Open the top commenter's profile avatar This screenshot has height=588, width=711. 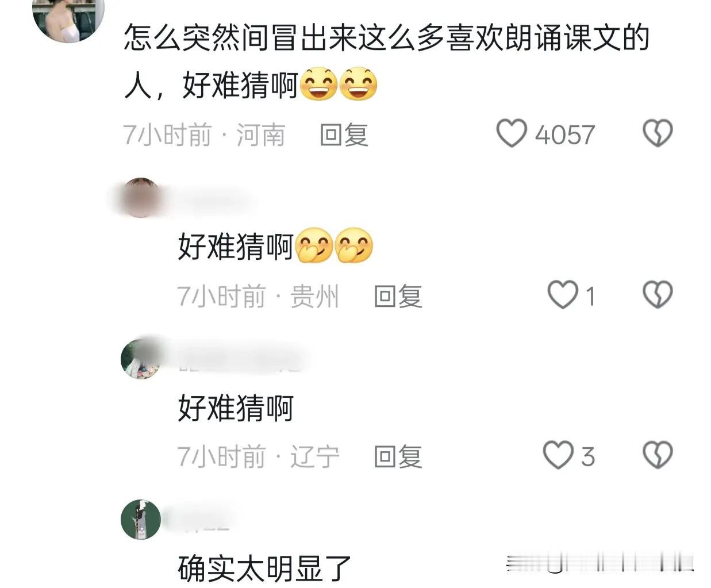click(68, 17)
